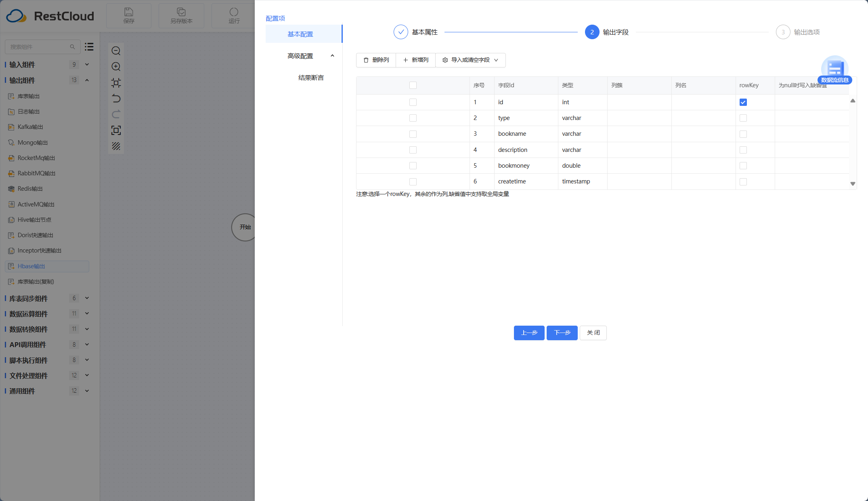Click the 新增列 button
Screen dimensions: 868x501
(x=415, y=60)
